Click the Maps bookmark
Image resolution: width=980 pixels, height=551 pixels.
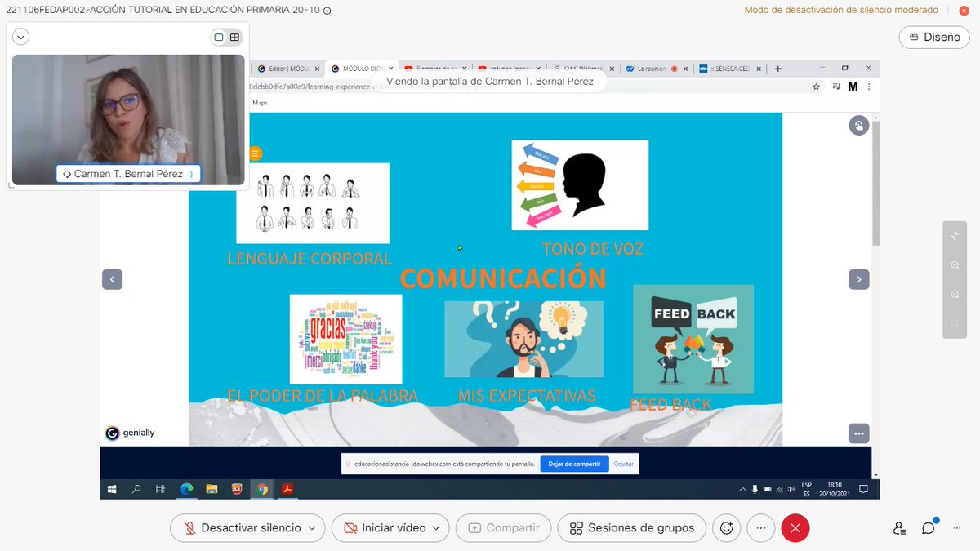click(261, 103)
